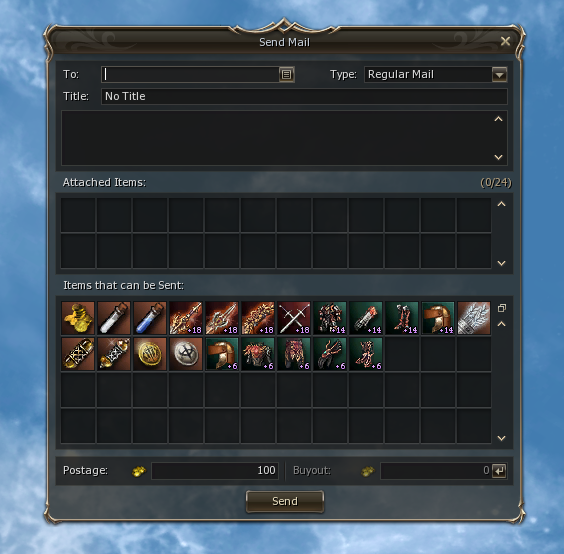Viewport: 564px width, 554px height.
Task: Select the gold coins item in inventory
Action: pos(78,318)
